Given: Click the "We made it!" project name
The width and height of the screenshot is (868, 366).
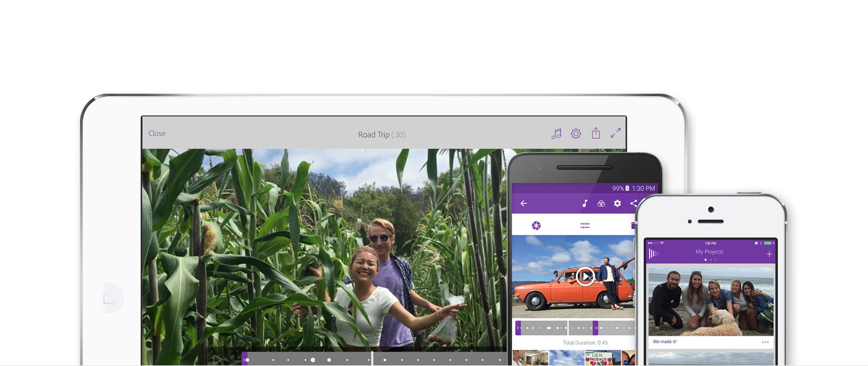Looking at the screenshot, I should [665, 342].
